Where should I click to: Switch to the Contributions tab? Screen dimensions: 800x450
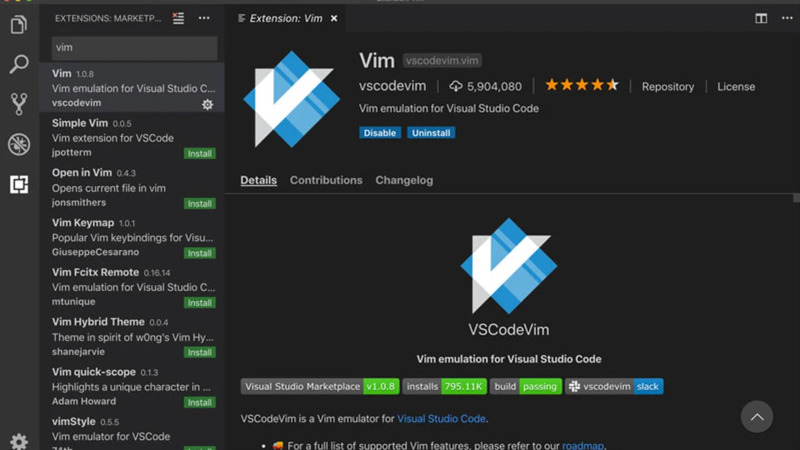326,180
